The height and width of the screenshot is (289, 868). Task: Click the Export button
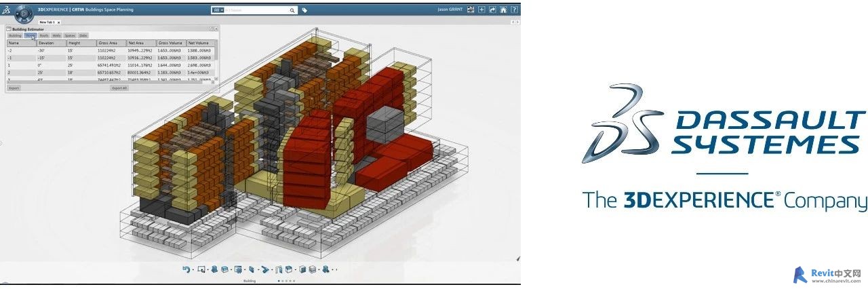pyautogui.click(x=14, y=88)
